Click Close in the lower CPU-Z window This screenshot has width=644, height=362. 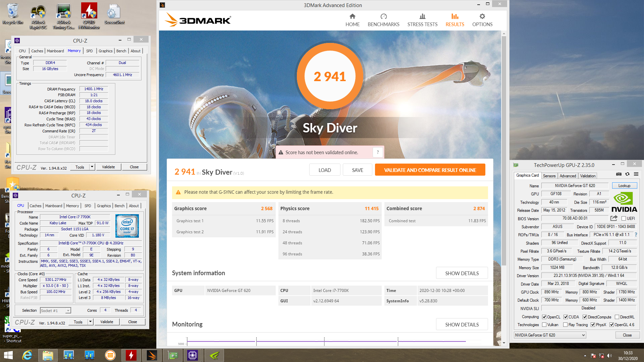coord(132,322)
